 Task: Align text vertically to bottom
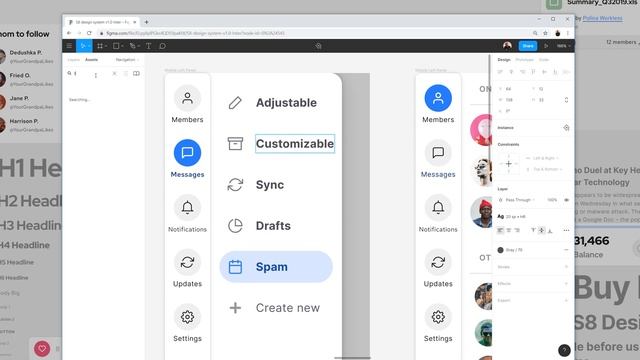click(550, 230)
